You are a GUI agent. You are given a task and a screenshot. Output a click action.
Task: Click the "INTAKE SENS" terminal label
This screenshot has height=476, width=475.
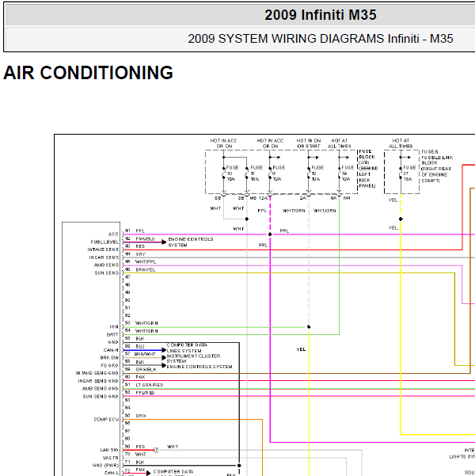(103, 249)
